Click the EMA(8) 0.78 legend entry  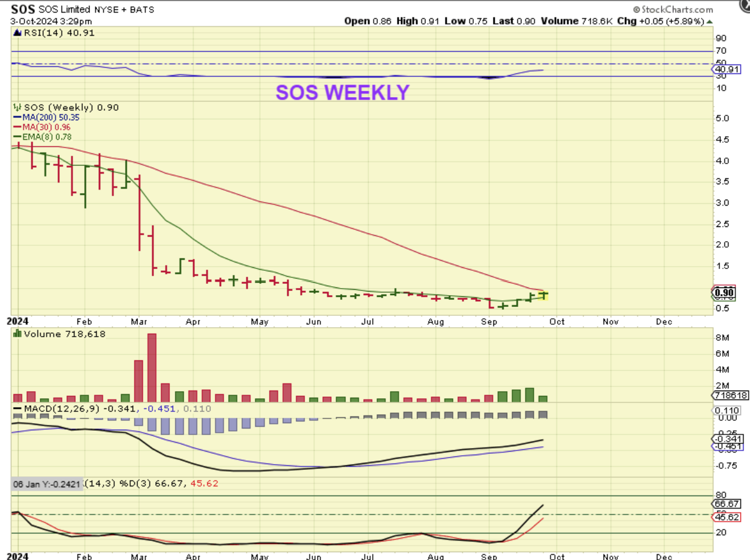tap(47, 137)
